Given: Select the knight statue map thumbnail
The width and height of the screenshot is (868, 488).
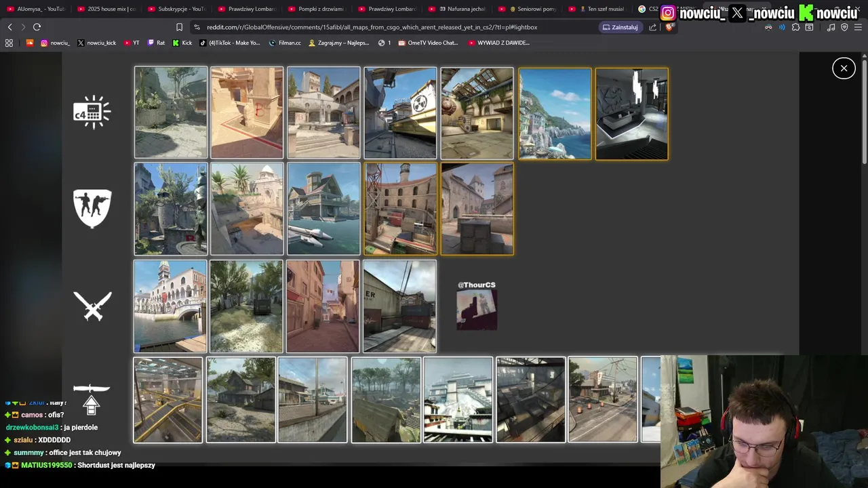Looking at the screenshot, I should [x=171, y=209].
